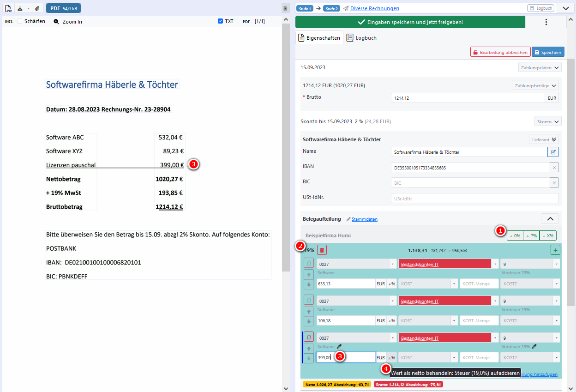Viewport: 576px width, 392px height.
Task: Add a 0% tax group
Action: point(515,235)
